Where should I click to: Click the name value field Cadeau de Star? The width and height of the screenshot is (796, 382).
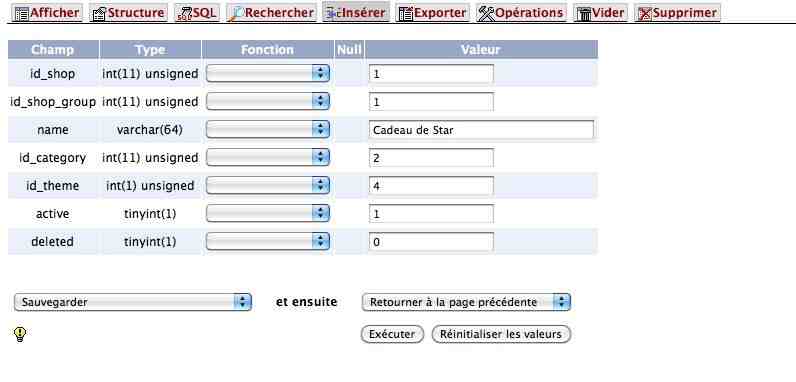[481, 130]
